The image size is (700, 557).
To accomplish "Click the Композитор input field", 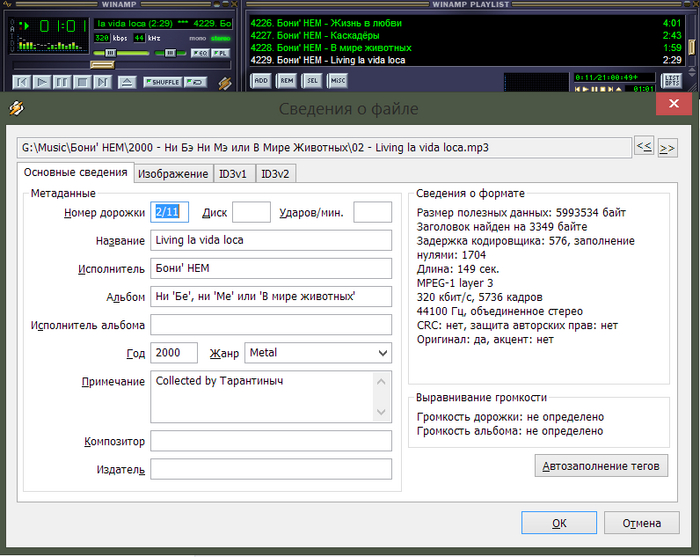I will tap(271, 441).
